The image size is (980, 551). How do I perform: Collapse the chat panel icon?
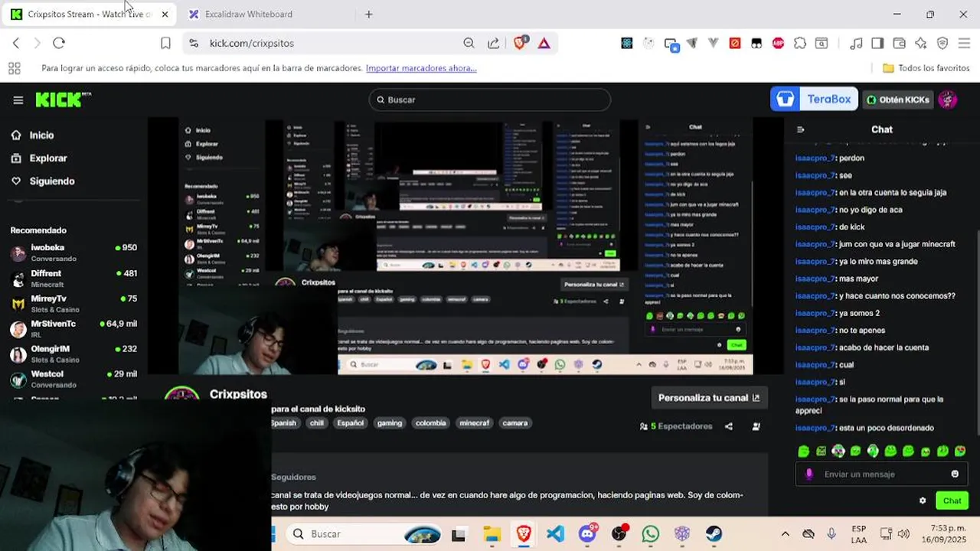[x=801, y=129]
